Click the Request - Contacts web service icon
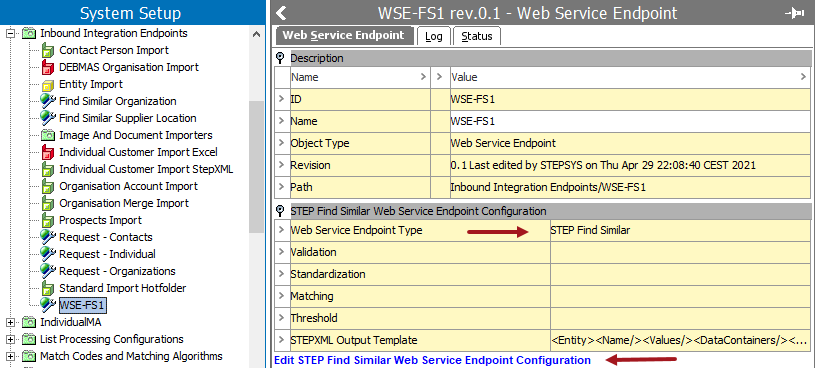 (x=48, y=237)
